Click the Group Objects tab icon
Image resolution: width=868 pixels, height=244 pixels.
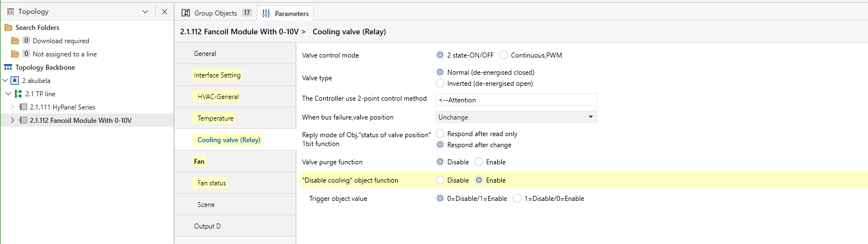[x=186, y=13]
